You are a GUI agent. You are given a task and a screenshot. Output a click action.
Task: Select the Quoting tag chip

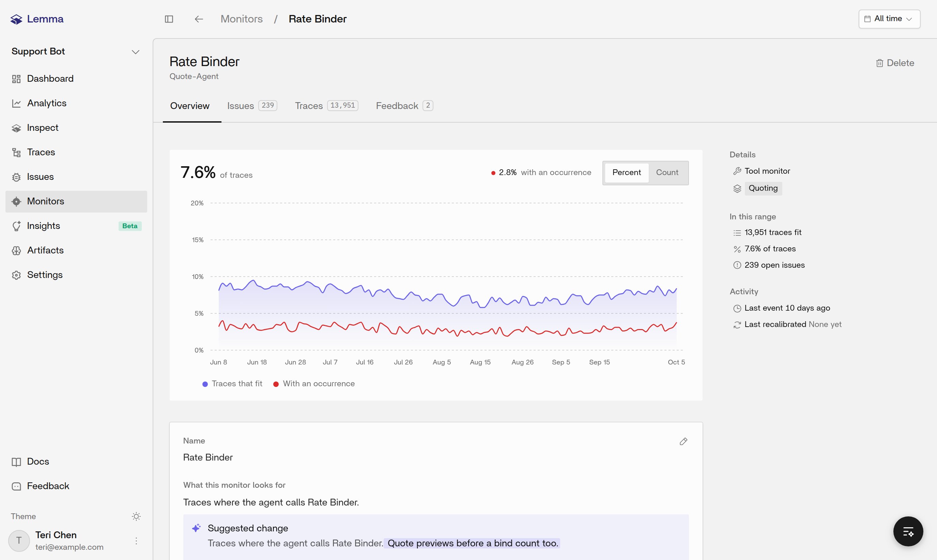pos(763,188)
